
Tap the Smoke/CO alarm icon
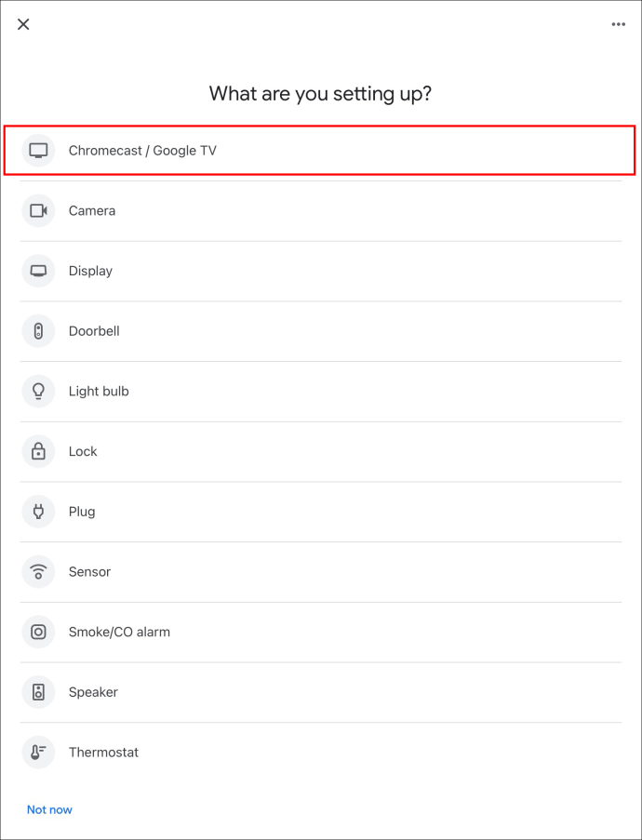(38, 632)
